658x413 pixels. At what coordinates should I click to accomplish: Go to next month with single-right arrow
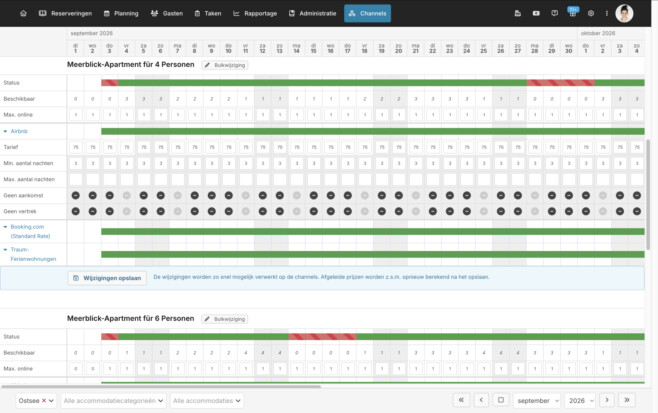tap(607, 400)
